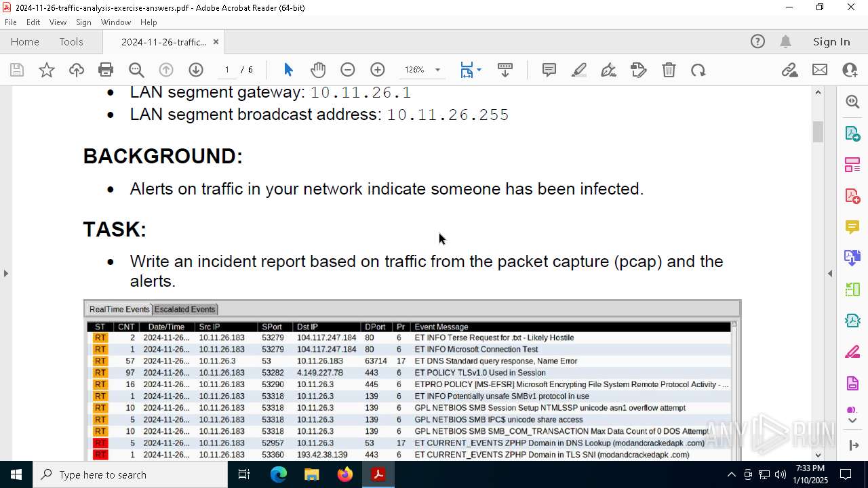Open the Comment sidebar tool
This screenshot has height=488, width=868.
click(x=852, y=226)
